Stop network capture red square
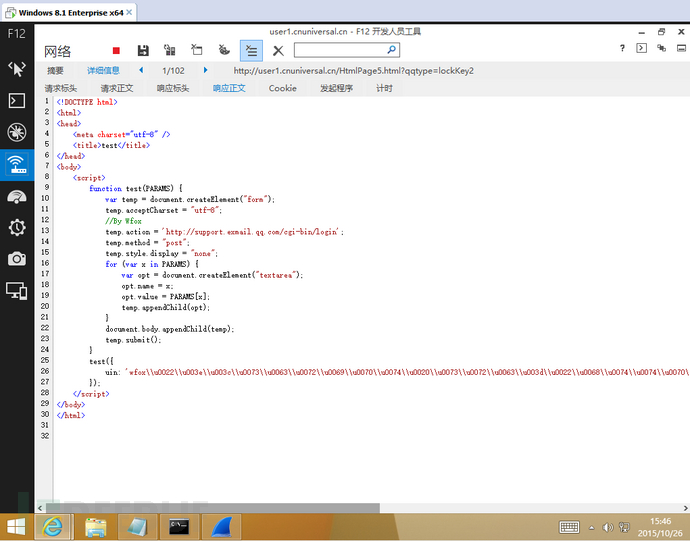The image size is (690, 541). coord(116,51)
